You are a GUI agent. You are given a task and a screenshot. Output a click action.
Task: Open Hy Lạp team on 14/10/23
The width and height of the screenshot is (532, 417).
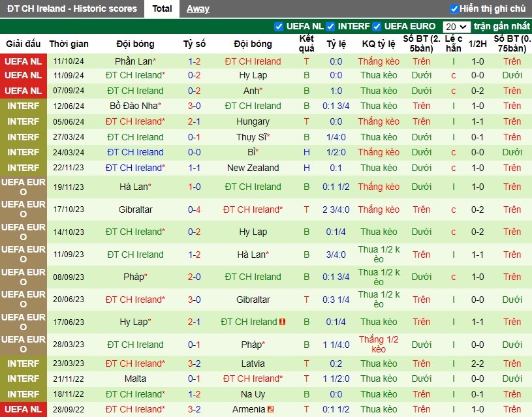pyautogui.click(x=253, y=232)
